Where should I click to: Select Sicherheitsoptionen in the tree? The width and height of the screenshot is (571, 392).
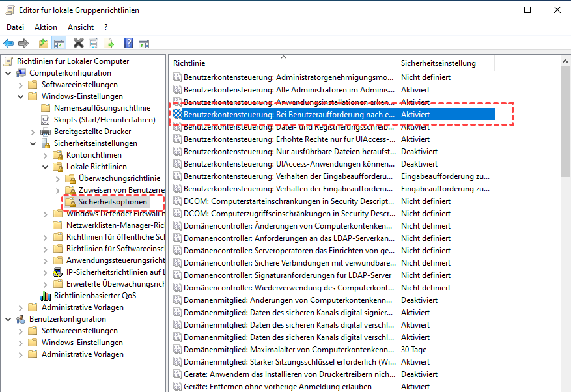[x=113, y=202]
